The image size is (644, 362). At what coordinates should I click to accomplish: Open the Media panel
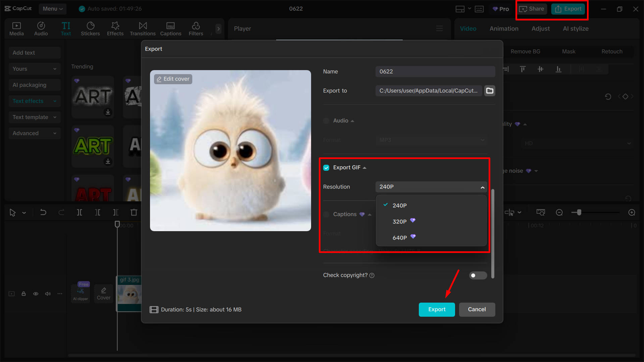pos(16,29)
